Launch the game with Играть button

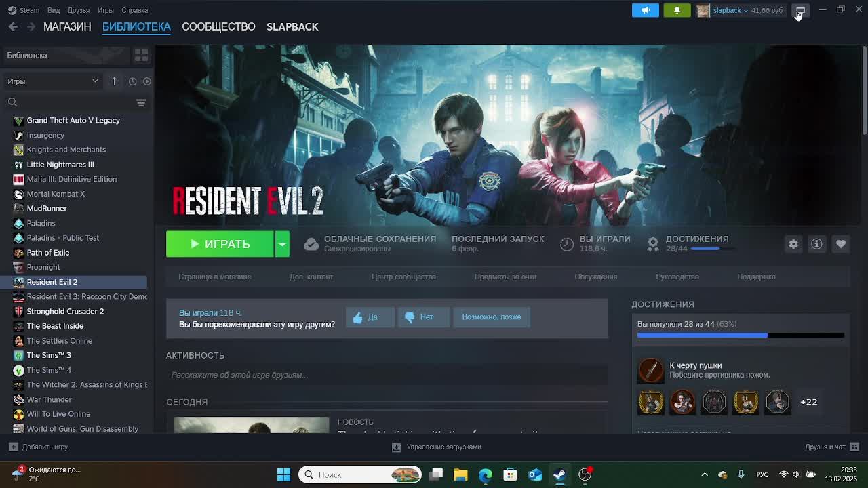[x=220, y=244]
